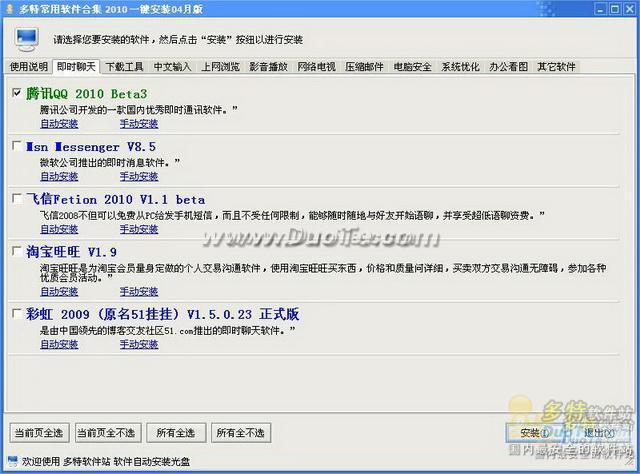Screen dimensions: 640x474
Task: Switch to the 压缩邮件 tab
Action: click(364, 67)
